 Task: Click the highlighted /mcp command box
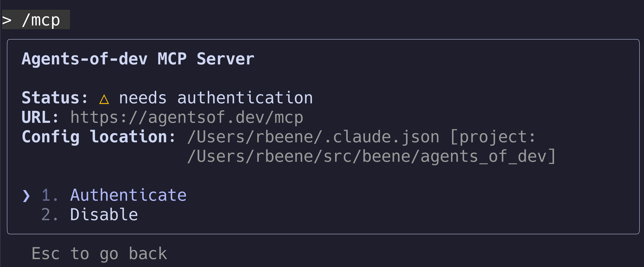(36, 20)
